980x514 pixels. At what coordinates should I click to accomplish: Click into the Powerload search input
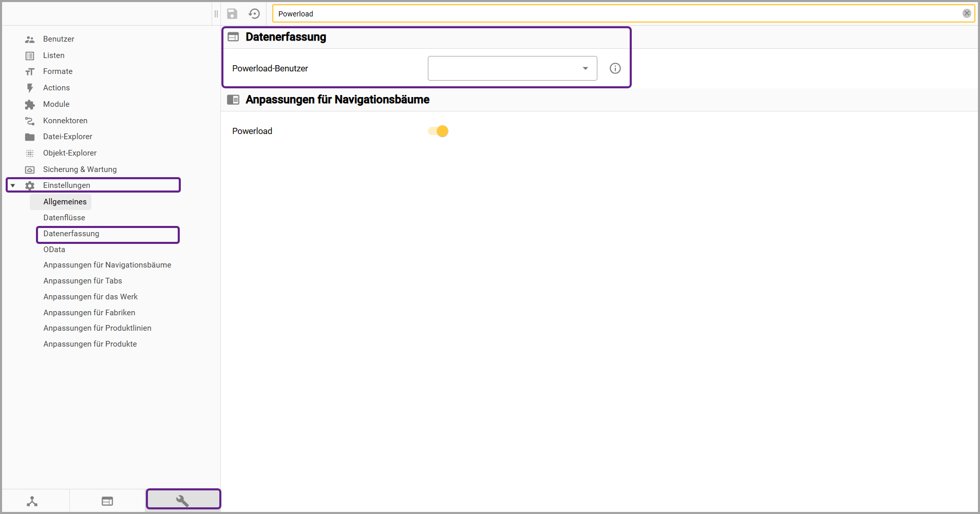click(x=616, y=14)
